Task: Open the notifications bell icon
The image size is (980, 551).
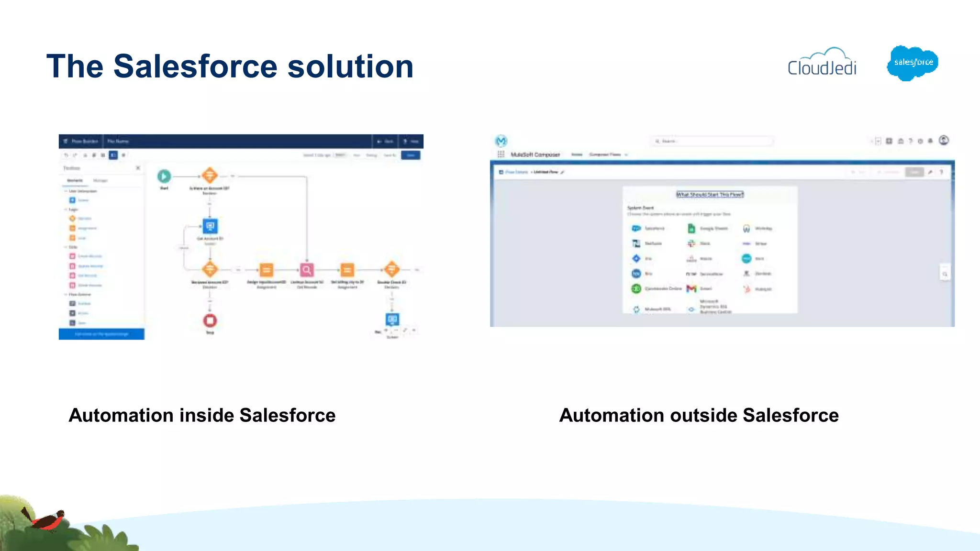Action: tap(930, 141)
